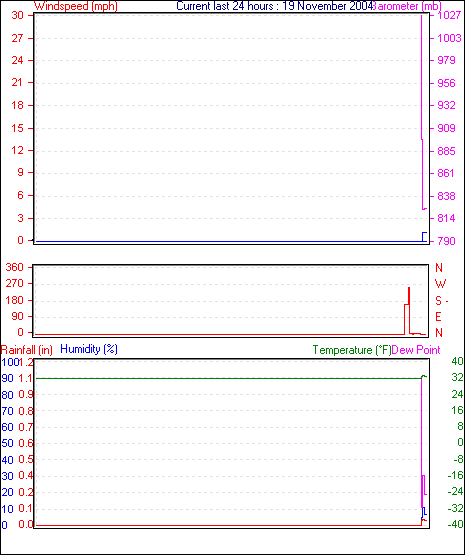Click the 'Dew Point' legend label
467x558 pixels.
pos(416,350)
